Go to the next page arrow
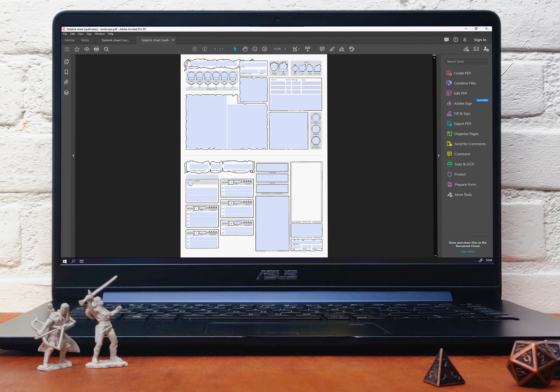560x392 pixels. pyautogui.click(x=205, y=49)
